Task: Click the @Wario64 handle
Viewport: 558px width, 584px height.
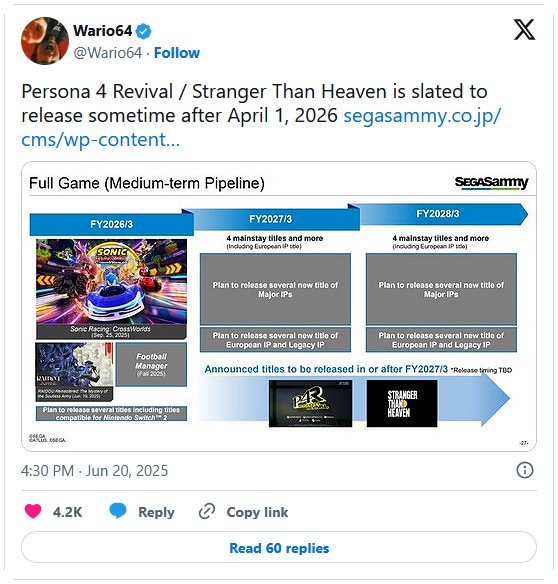Action: [108, 53]
